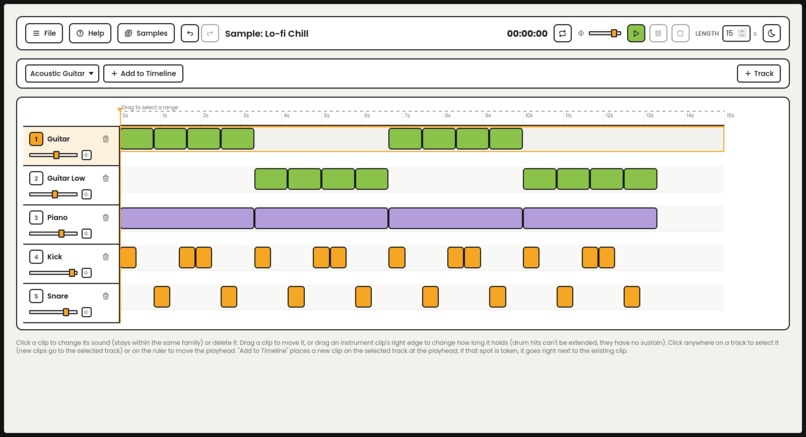Select track number 3 badge for Piano
The width and height of the screenshot is (806, 437).
click(x=36, y=217)
